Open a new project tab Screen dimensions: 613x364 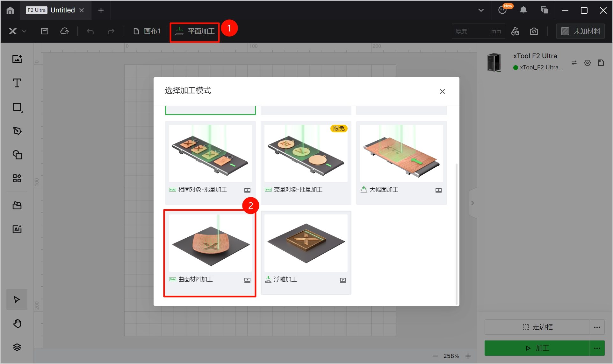click(101, 10)
